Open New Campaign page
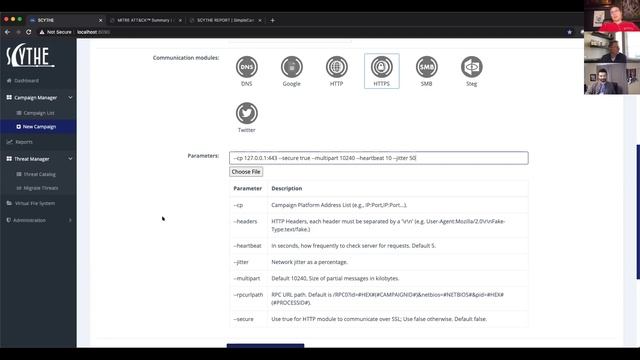The height and width of the screenshot is (360, 640). (38, 127)
